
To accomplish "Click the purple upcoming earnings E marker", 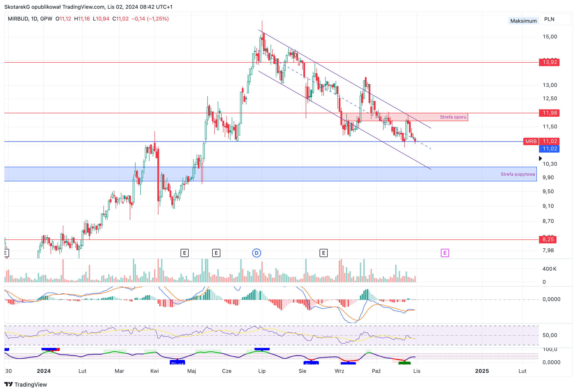I will click(445, 253).
